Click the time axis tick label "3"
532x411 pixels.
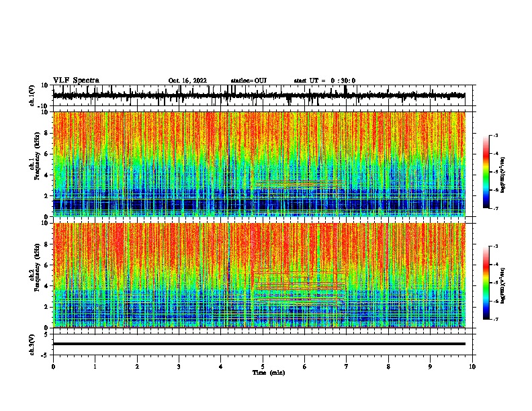click(x=179, y=367)
